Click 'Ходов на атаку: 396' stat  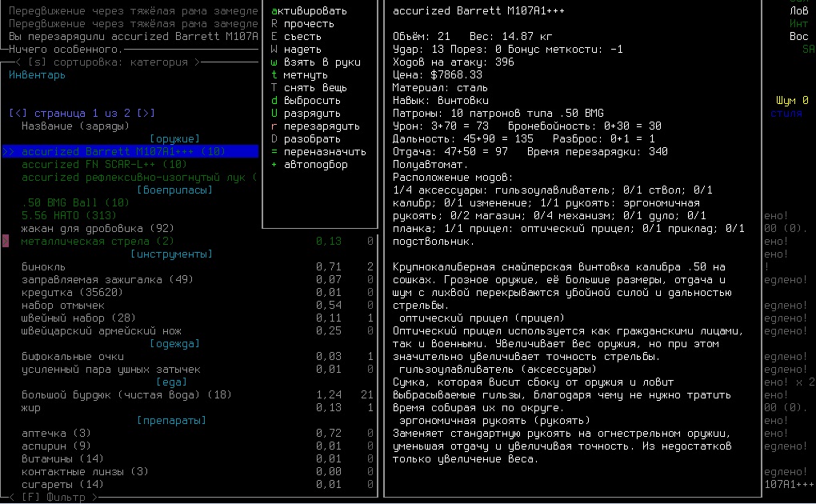(x=454, y=62)
